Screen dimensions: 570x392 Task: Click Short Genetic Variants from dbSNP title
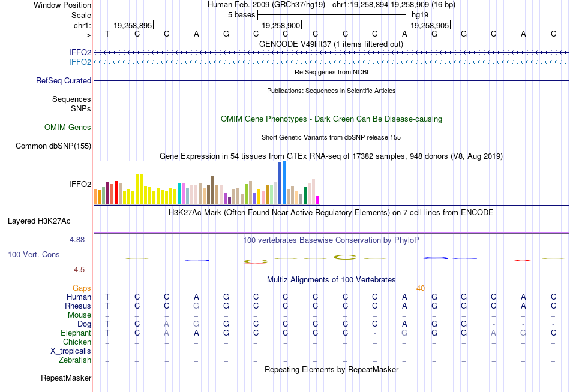click(331, 137)
